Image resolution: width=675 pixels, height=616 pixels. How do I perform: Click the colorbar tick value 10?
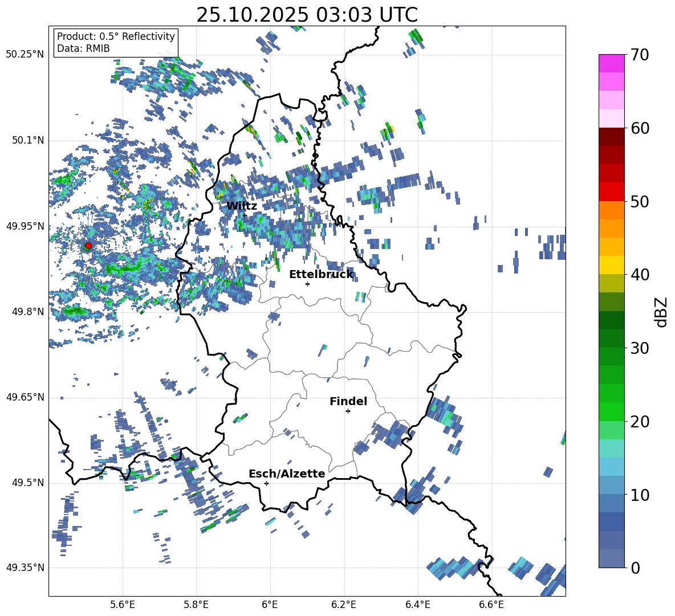[x=640, y=495]
